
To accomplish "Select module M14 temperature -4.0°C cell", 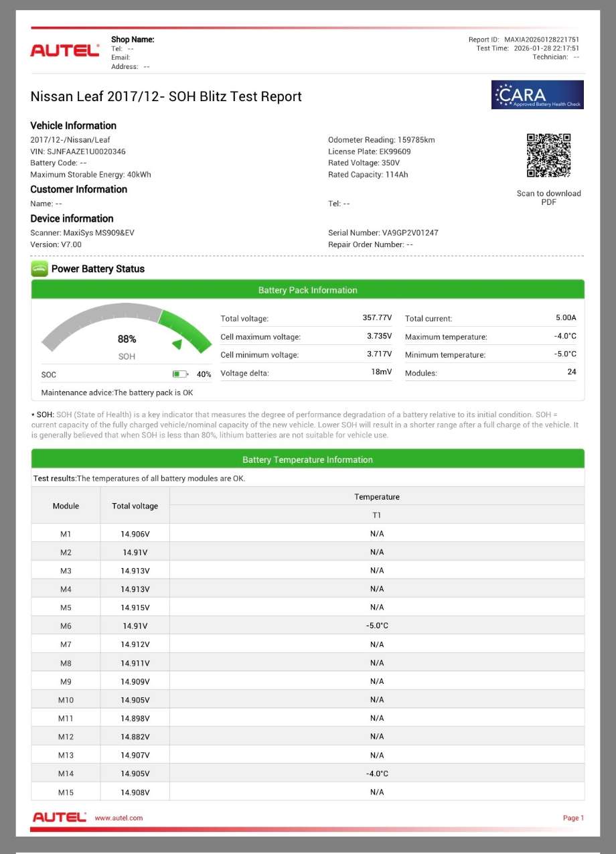I will click(377, 774).
